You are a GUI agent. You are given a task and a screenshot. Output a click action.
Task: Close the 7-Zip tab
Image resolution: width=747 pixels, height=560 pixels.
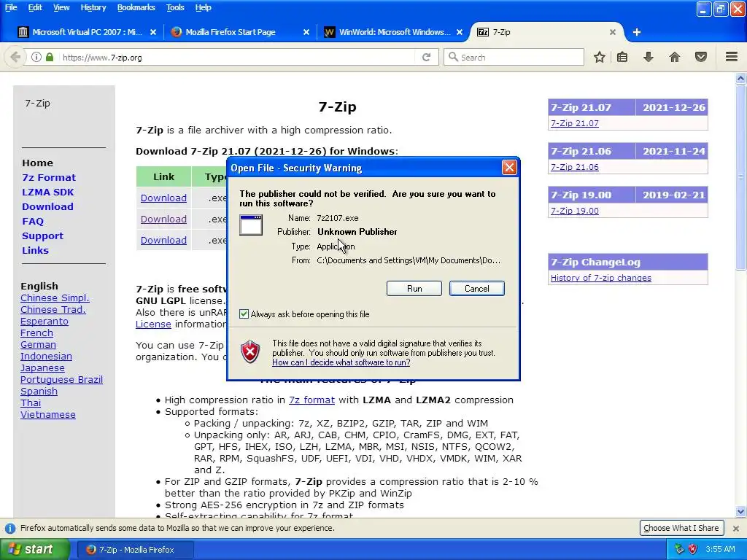tap(613, 32)
